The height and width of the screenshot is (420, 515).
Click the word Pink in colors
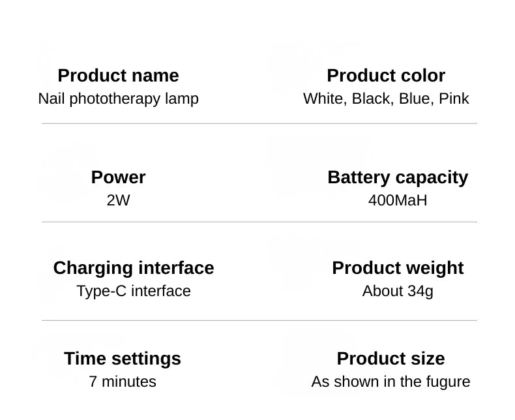pyautogui.click(x=454, y=98)
